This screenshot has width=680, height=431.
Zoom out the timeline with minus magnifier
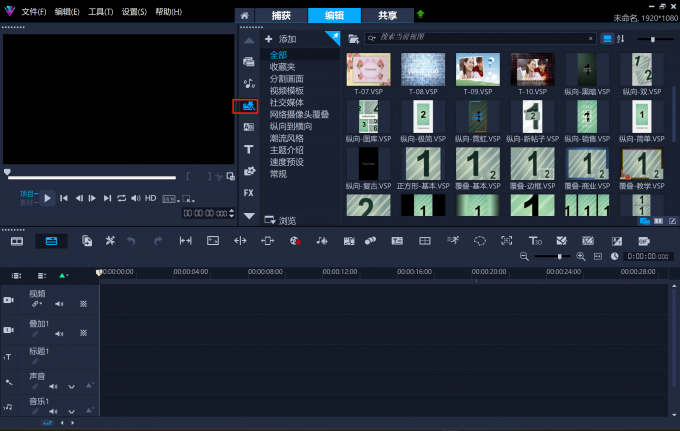pyautogui.click(x=524, y=257)
